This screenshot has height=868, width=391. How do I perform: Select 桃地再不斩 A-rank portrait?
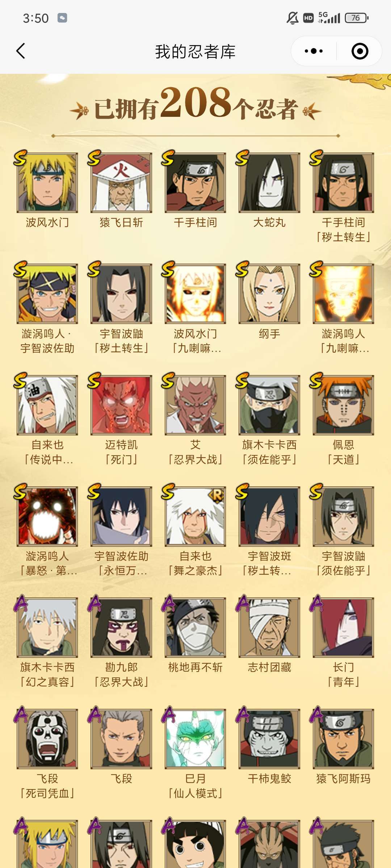coord(195,627)
